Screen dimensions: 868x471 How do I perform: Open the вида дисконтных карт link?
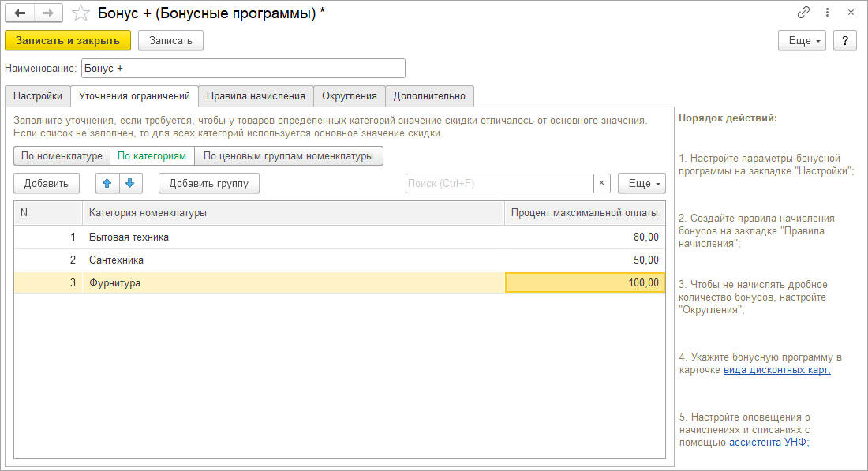point(776,370)
